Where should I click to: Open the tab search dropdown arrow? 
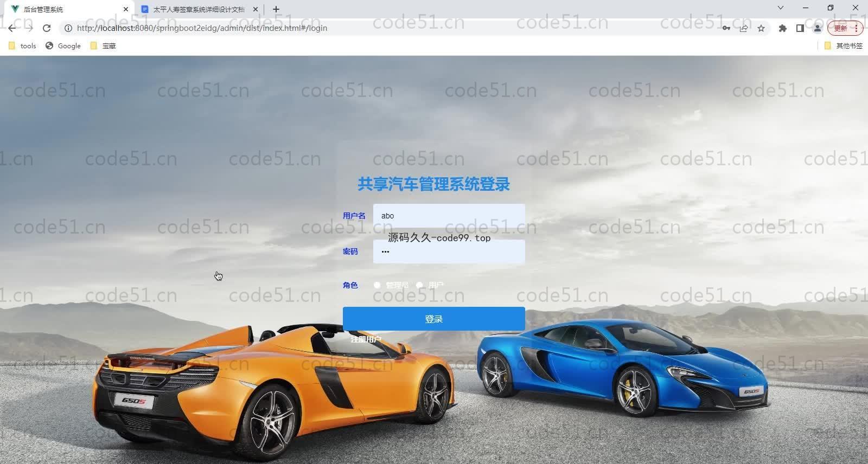781,8
